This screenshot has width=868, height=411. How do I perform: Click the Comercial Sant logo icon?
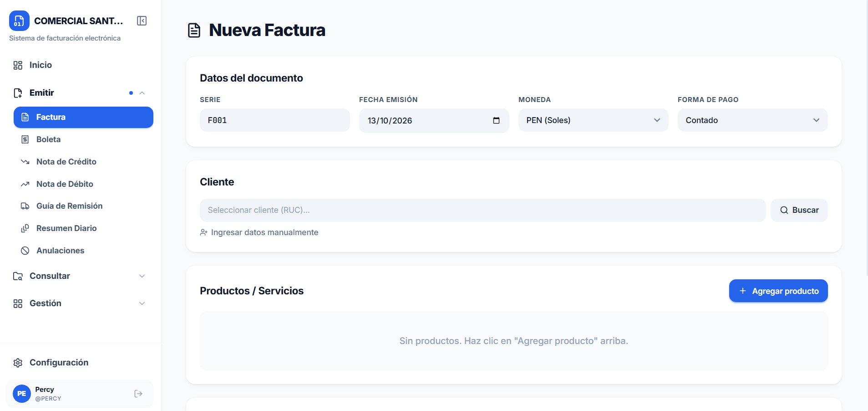19,21
